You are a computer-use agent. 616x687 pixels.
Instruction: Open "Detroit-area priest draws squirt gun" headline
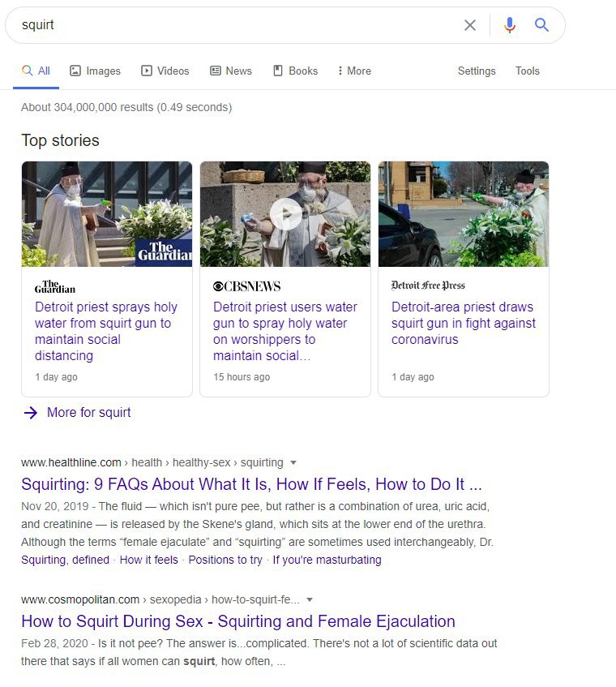(463, 324)
